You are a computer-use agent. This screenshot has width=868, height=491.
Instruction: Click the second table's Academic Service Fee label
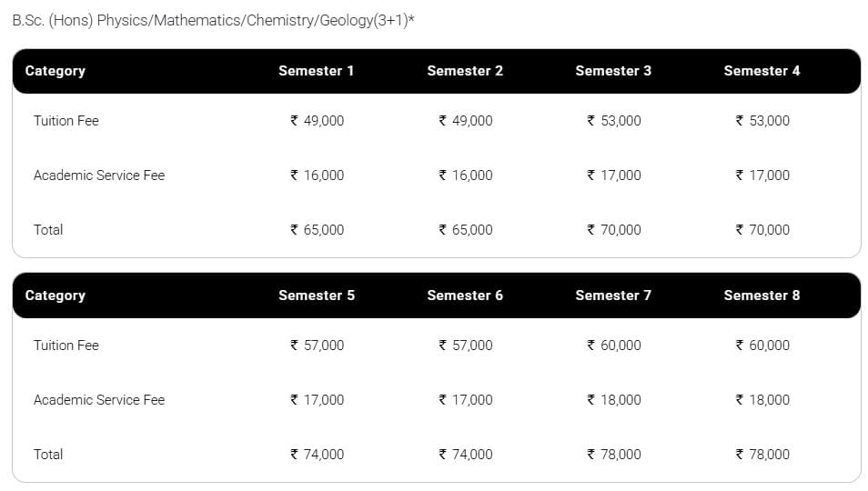point(99,400)
